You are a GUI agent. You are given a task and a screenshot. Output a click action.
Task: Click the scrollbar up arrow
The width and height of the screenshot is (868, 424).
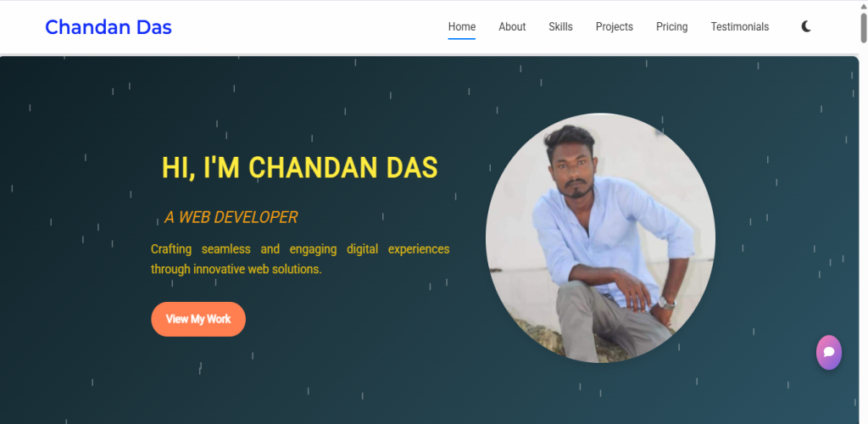pyautogui.click(x=863, y=5)
